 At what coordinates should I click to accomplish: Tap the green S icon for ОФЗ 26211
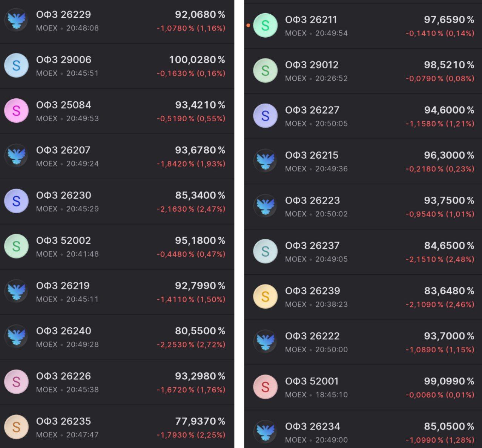pyautogui.click(x=265, y=26)
